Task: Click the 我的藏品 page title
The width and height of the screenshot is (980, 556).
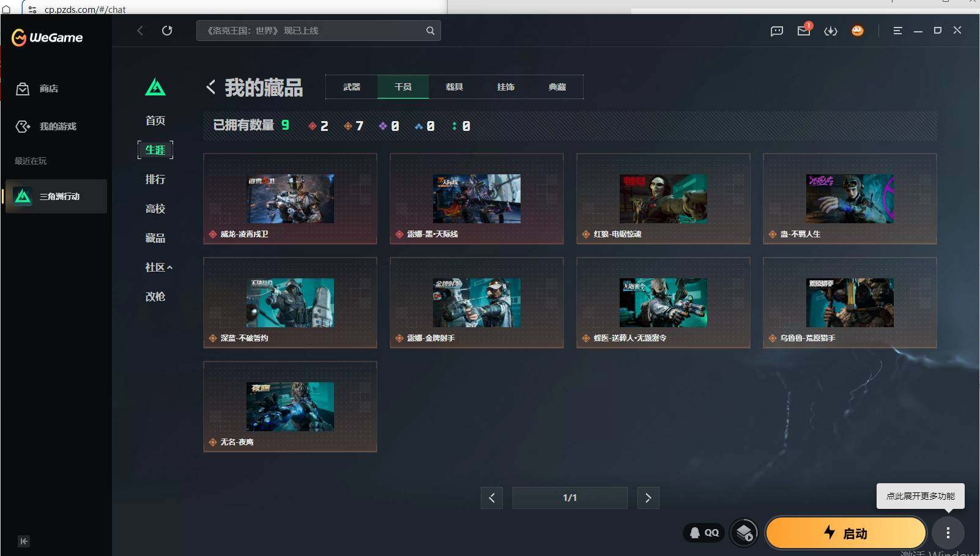Action: (264, 87)
